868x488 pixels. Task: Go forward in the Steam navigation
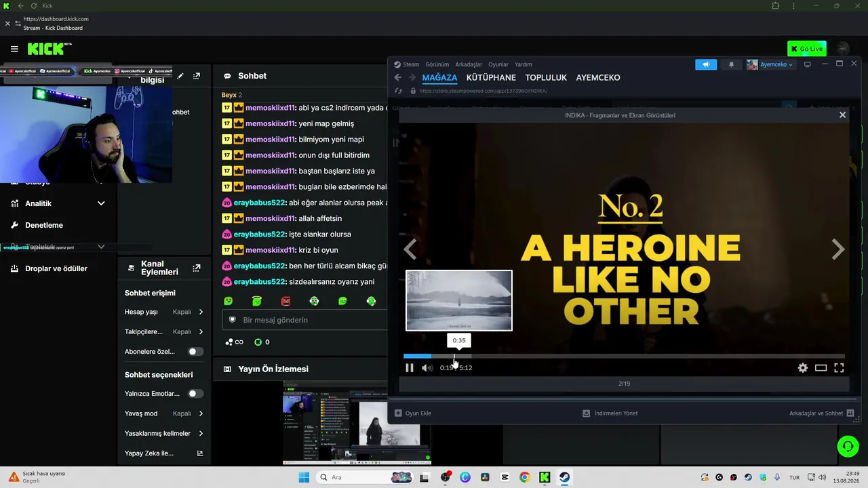click(x=412, y=77)
